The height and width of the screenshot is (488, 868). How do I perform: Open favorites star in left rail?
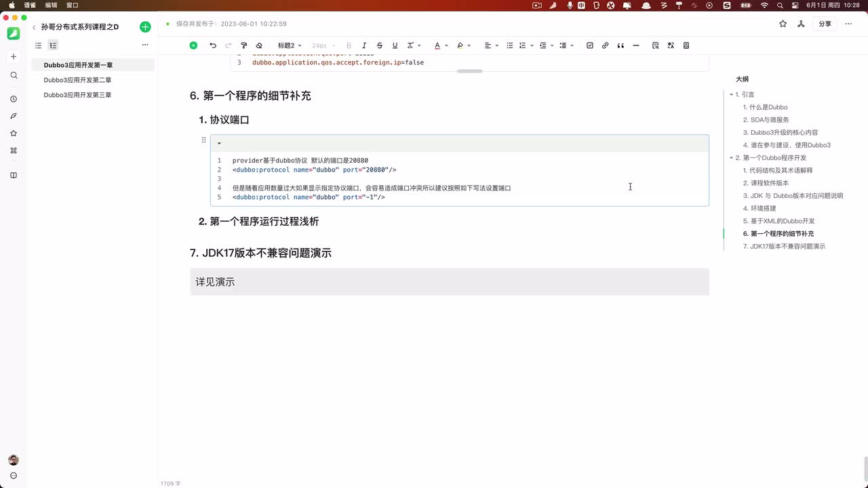tap(14, 134)
